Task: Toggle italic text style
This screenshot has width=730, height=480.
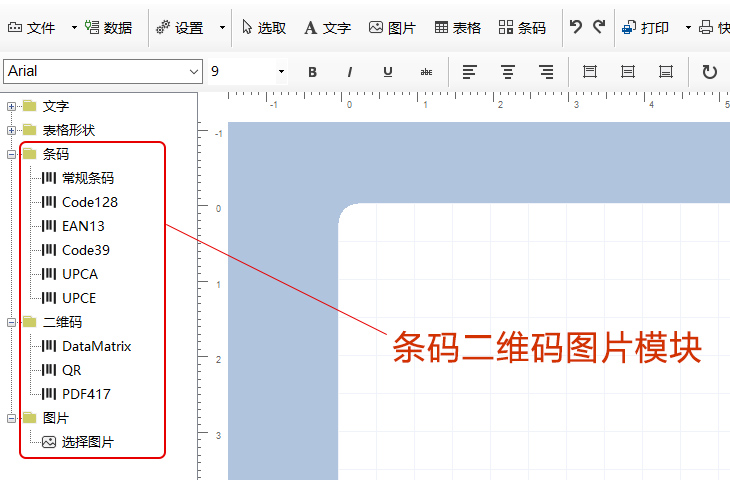Action: (x=349, y=72)
